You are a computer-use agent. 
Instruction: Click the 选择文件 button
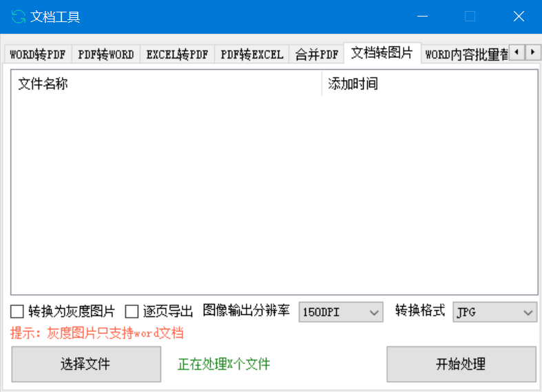click(86, 364)
